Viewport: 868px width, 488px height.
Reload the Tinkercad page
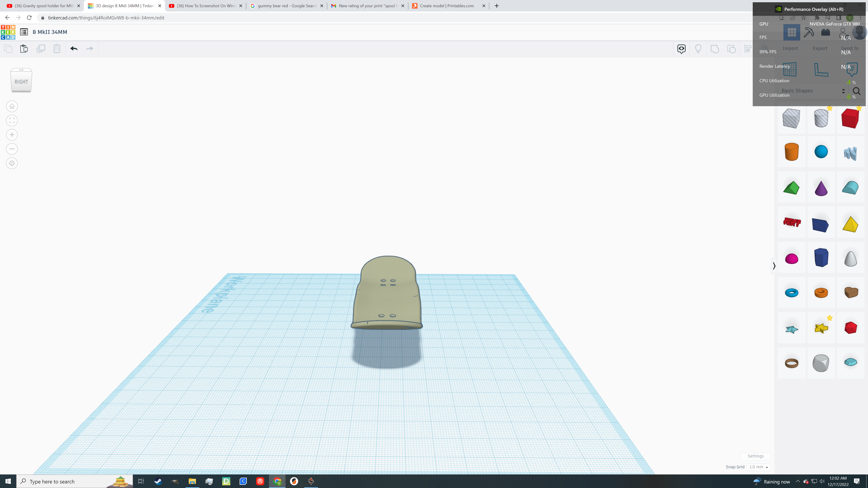pyautogui.click(x=29, y=18)
